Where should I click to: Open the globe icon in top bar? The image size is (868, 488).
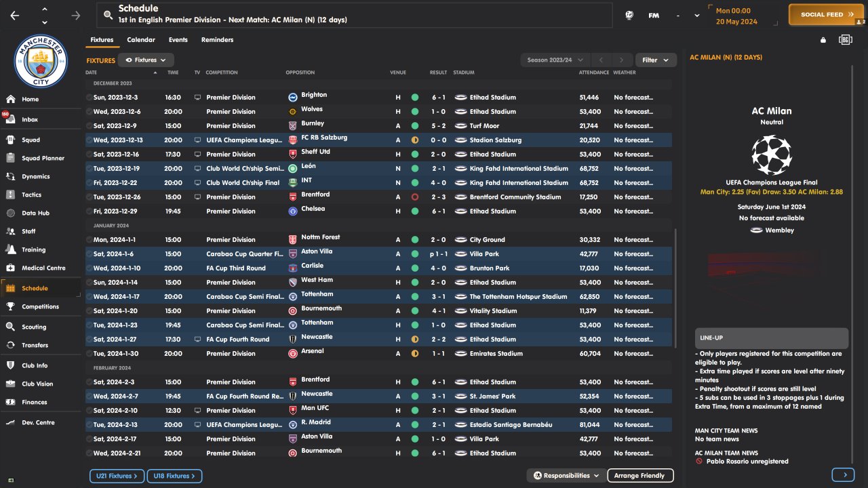click(629, 15)
